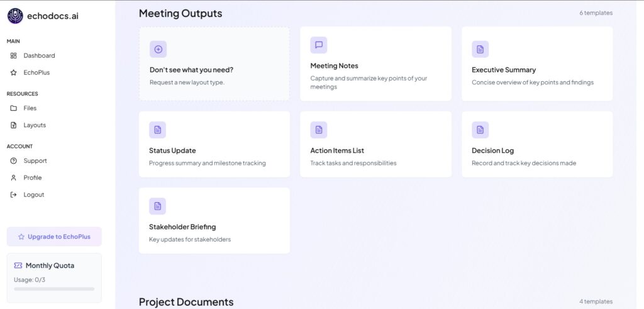Viewport: 644px width, 309px height.
Task: Click the Logout arrow icon
Action: (x=14, y=194)
